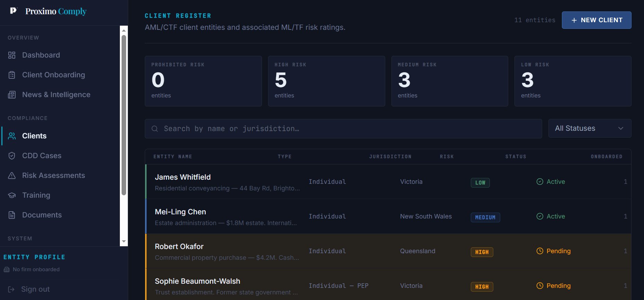Click the Proximo Comply logo icon
This screenshot has width=644, height=300.
coord(13,11)
